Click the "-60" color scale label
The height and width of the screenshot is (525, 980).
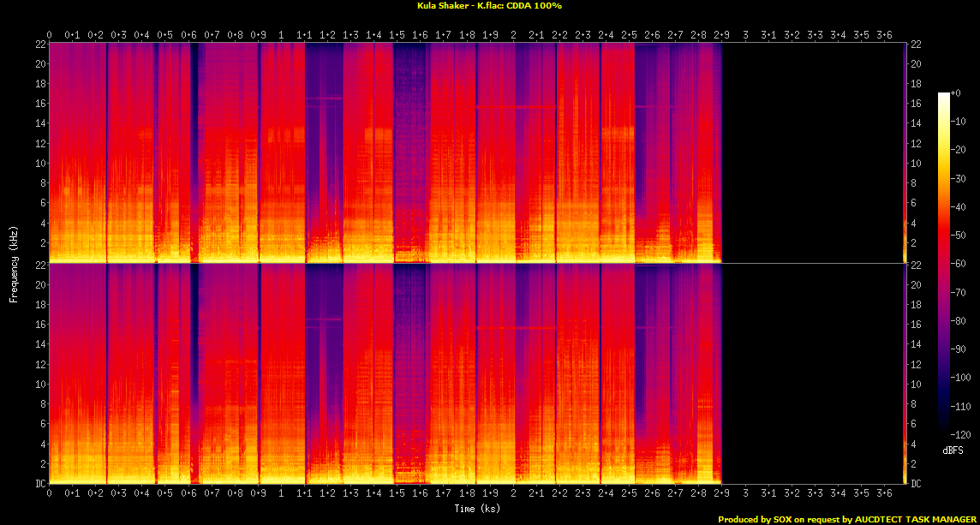tap(958, 263)
